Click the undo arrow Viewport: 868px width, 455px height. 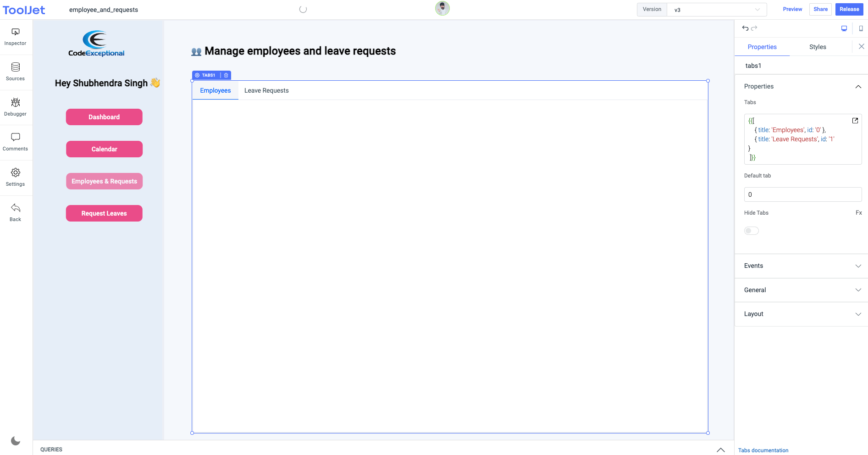(745, 28)
